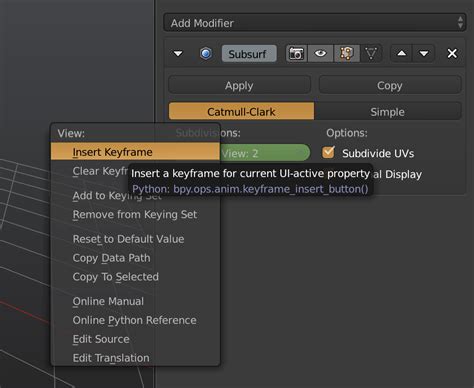The height and width of the screenshot is (388, 474).
Task: Open the Add Modifier dropdown
Action: (x=315, y=23)
